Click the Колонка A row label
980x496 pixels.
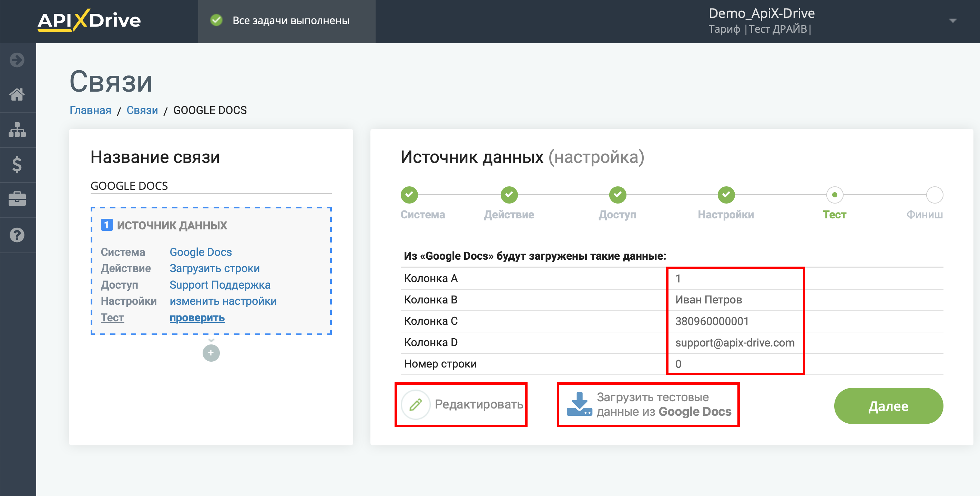tap(431, 278)
